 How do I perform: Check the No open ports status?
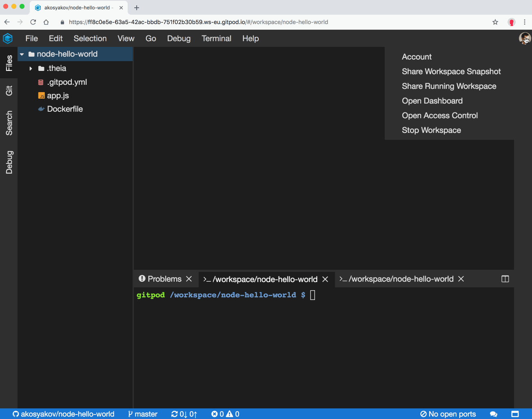coord(448,414)
